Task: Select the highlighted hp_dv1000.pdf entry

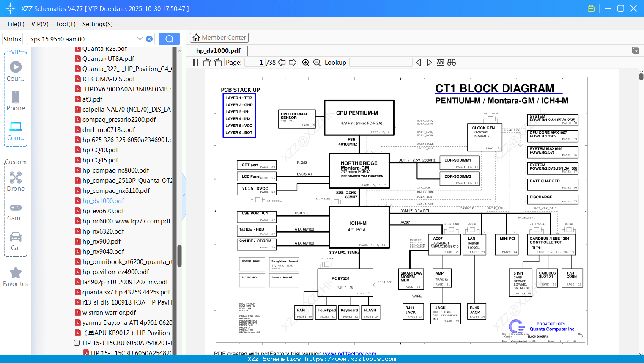Action: 103,201
